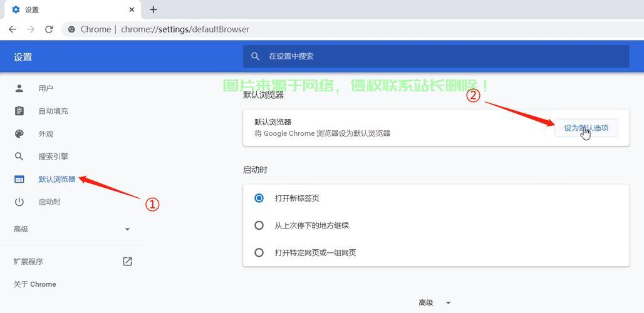
Task: Click the back navigation arrow
Action: pyautogui.click(x=13, y=29)
